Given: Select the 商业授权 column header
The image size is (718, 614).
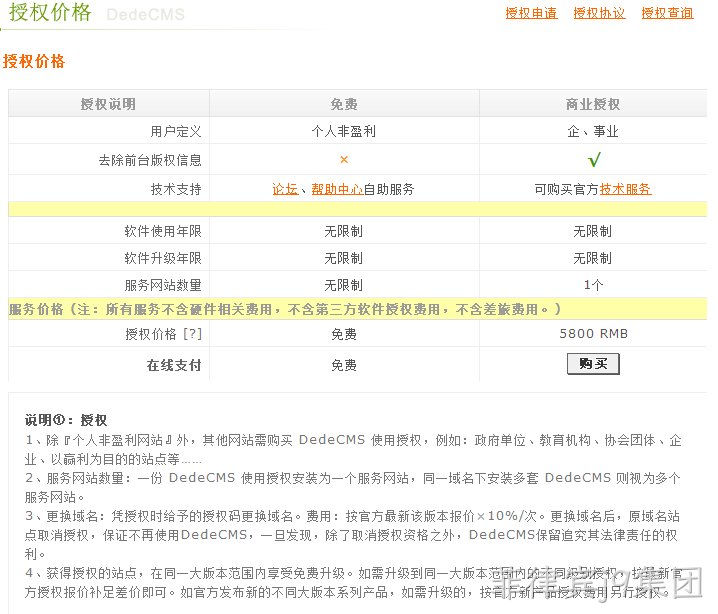Looking at the screenshot, I should [x=593, y=104].
